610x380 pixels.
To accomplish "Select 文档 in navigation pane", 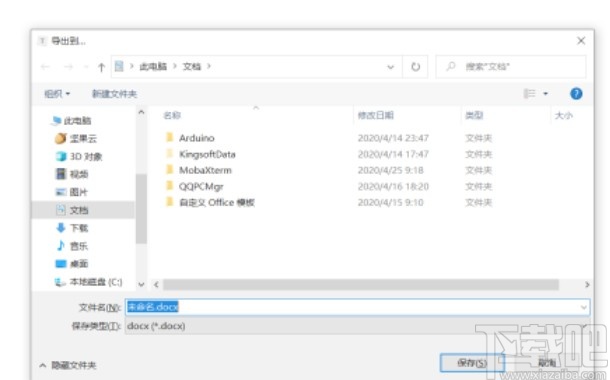I will click(x=79, y=210).
